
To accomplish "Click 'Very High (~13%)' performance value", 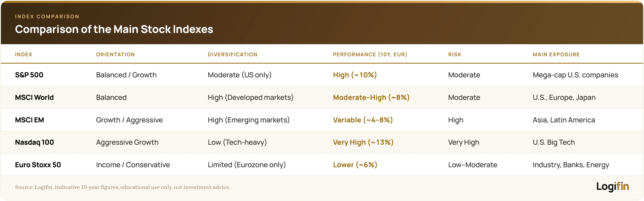I will click(363, 142).
